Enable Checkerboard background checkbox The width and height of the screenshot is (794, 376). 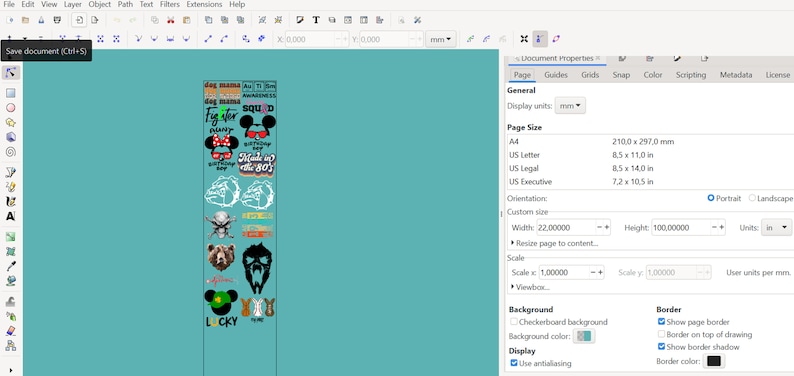click(x=514, y=322)
